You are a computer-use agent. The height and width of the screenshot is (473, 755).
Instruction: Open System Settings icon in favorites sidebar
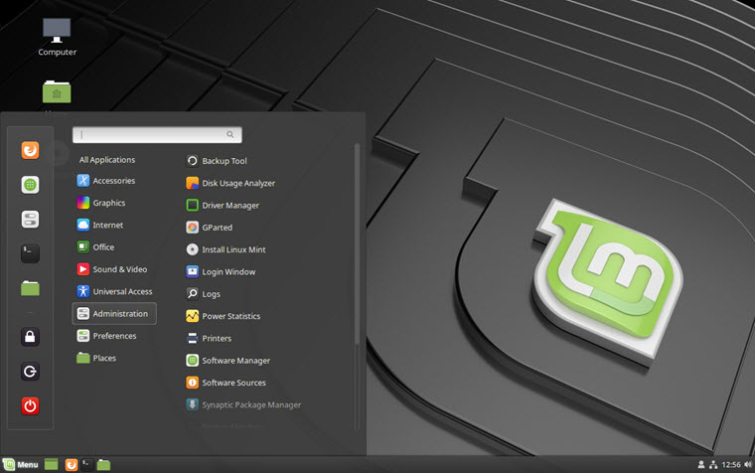(x=30, y=219)
